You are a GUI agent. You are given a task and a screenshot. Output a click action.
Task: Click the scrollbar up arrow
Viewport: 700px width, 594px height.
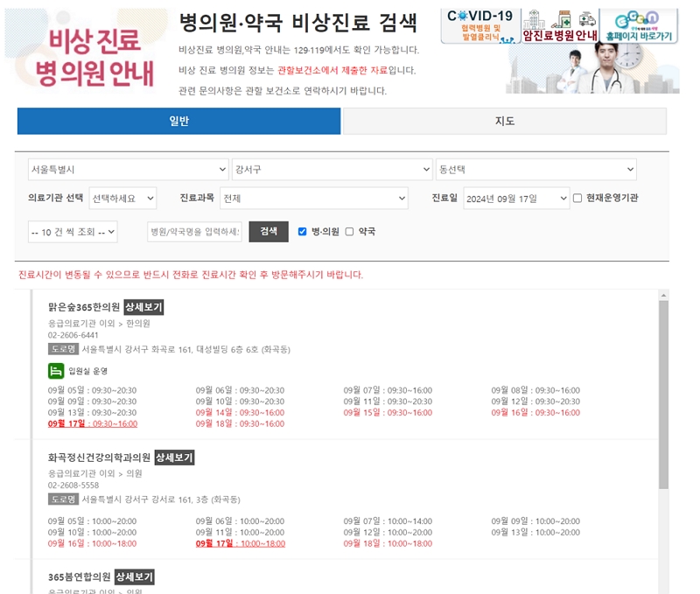(x=664, y=295)
